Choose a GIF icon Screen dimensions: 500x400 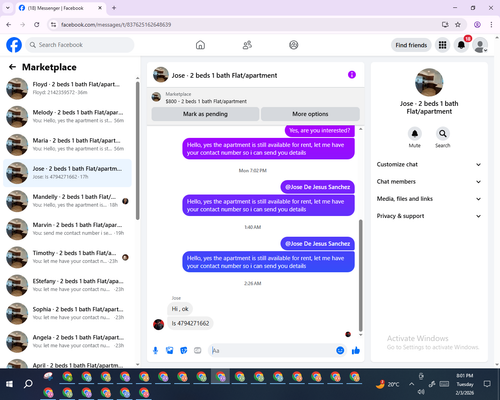point(198,350)
